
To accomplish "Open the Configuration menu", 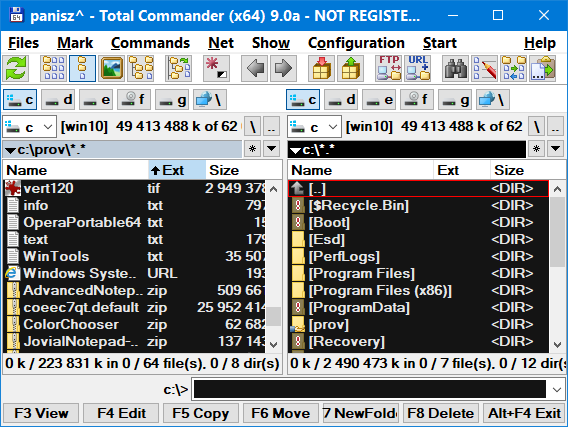I will 356,43.
